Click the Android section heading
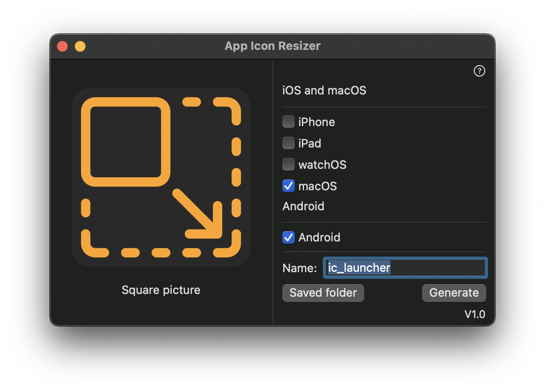545x392 pixels. 303,206
